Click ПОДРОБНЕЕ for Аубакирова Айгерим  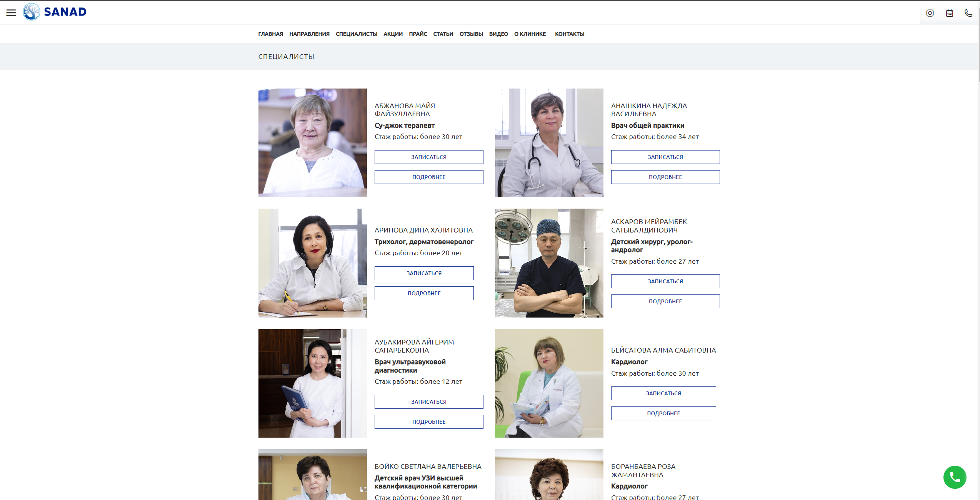tap(429, 422)
